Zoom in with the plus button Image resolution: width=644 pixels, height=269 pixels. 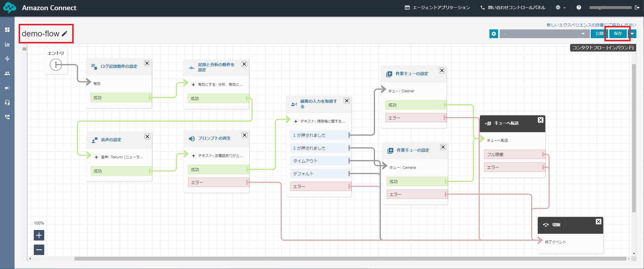coord(39,235)
